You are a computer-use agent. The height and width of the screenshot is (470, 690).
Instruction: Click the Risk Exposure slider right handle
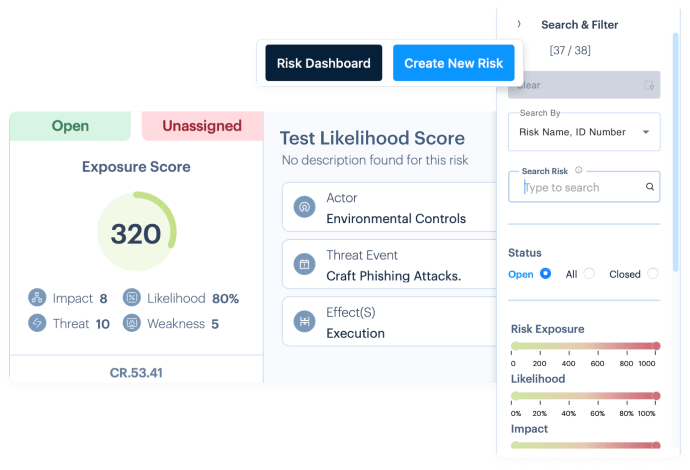tap(656, 346)
